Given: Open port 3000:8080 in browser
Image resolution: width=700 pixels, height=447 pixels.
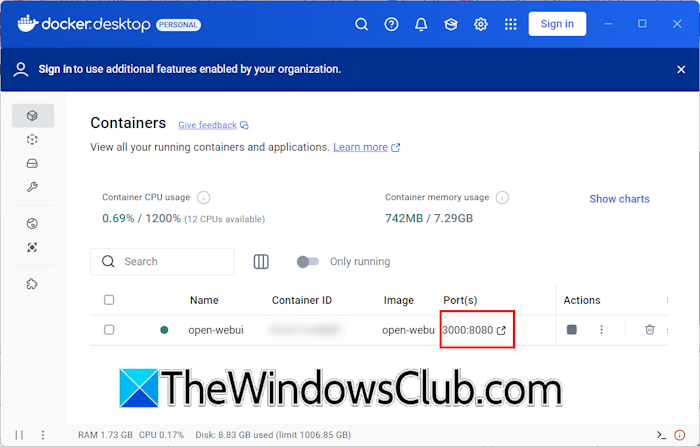Looking at the screenshot, I should [x=474, y=330].
